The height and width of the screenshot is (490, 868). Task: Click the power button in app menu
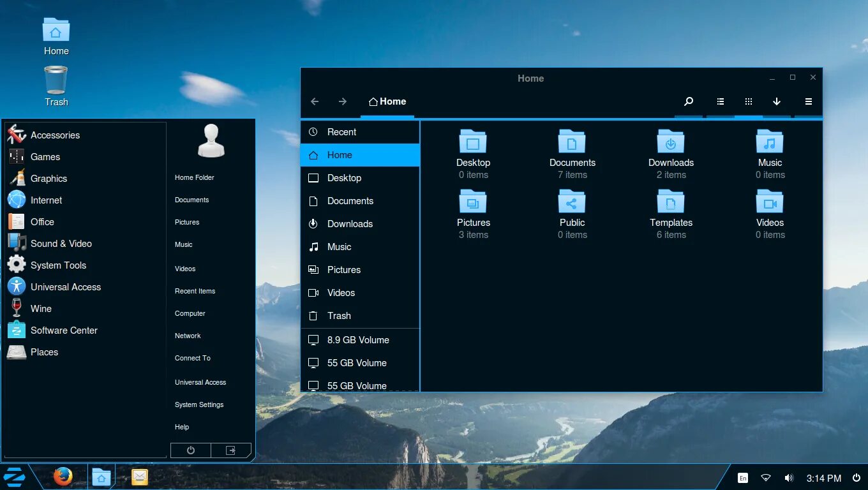(191, 450)
